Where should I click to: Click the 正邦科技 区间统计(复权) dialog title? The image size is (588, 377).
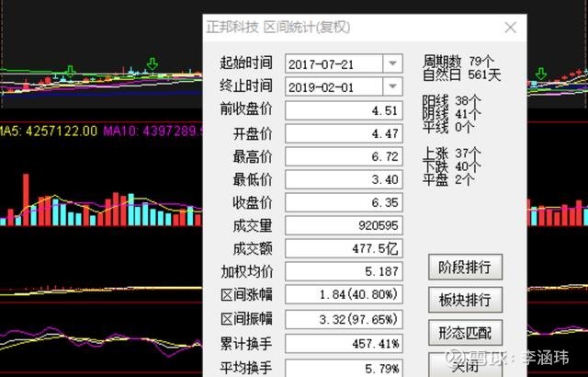277,28
